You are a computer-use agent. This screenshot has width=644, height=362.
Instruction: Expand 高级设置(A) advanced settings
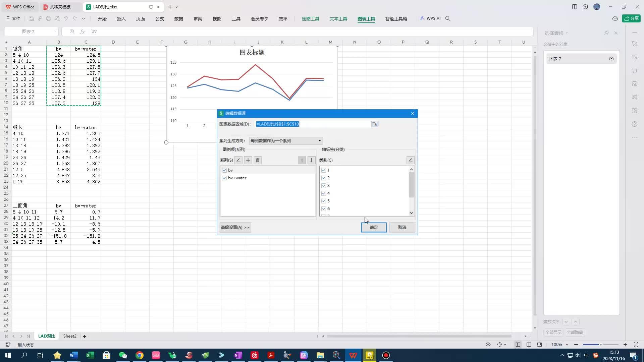tap(235, 228)
